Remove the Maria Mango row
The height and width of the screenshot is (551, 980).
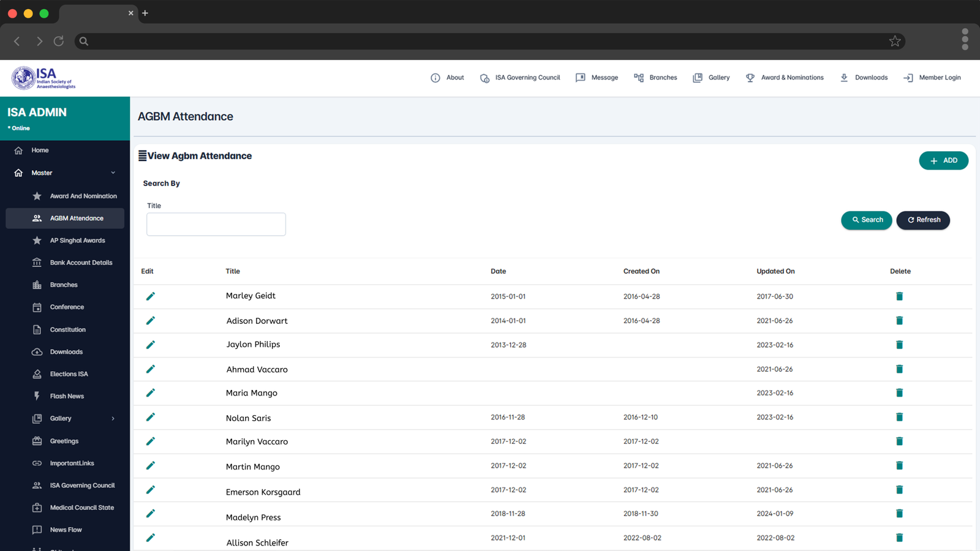tap(899, 392)
